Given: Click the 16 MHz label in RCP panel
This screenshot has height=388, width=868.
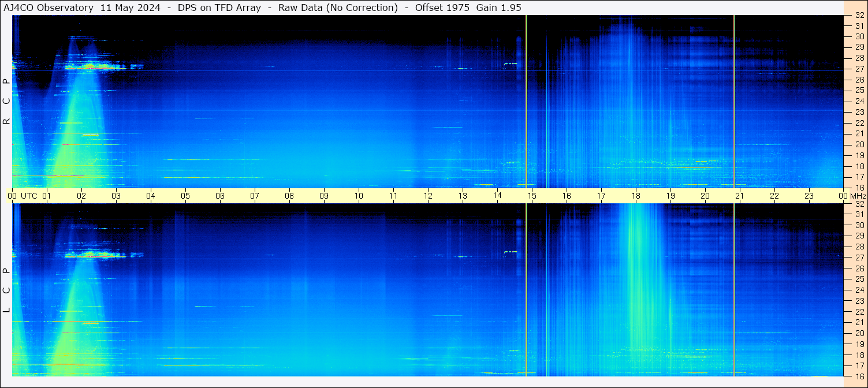Looking at the screenshot, I should click(x=859, y=187).
